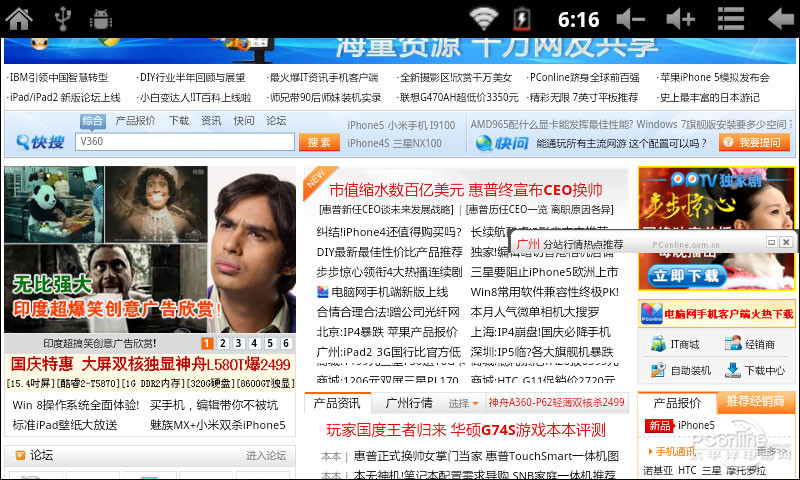Open Win8常用软件兼容性终极PK!
The height and width of the screenshot is (480, 800).
tap(544, 292)
